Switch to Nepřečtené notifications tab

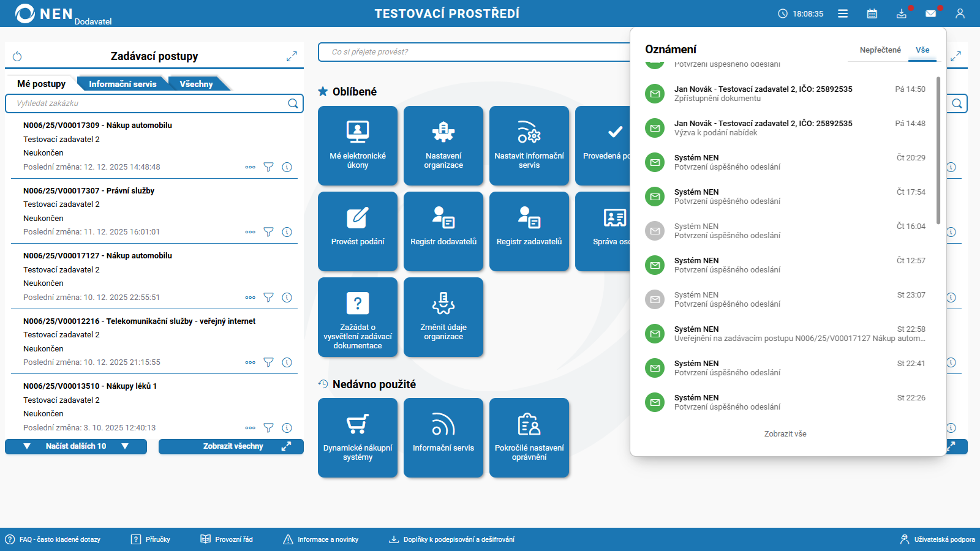pos(880,50)
